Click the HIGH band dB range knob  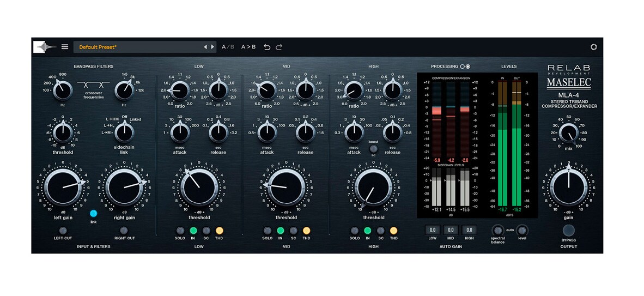click(x=393, y=90)
